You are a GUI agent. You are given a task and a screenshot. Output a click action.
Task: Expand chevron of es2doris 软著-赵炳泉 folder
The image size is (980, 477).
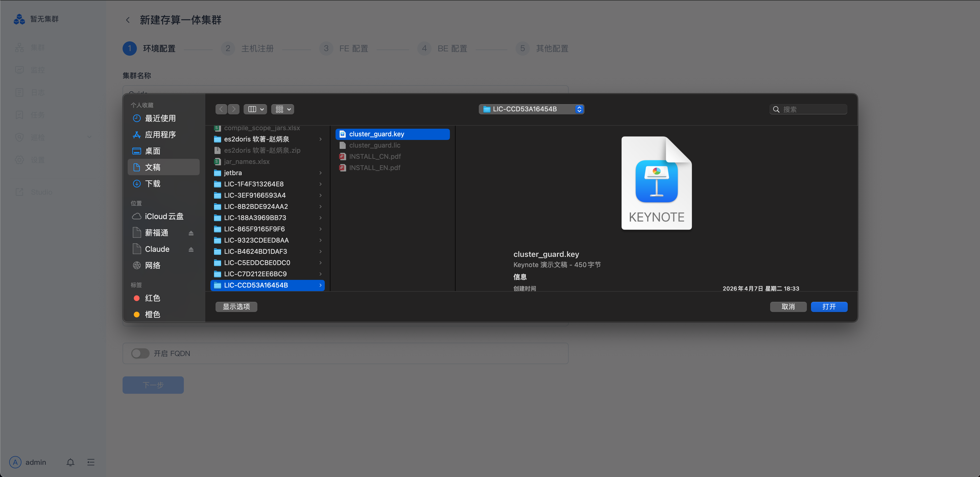[x=320, y=139]
